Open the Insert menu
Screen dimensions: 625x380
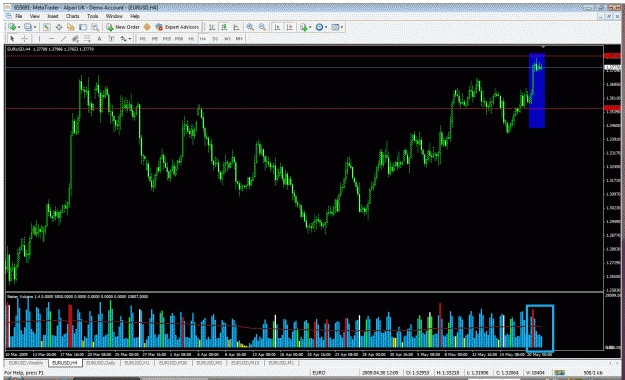click(53, 16)
